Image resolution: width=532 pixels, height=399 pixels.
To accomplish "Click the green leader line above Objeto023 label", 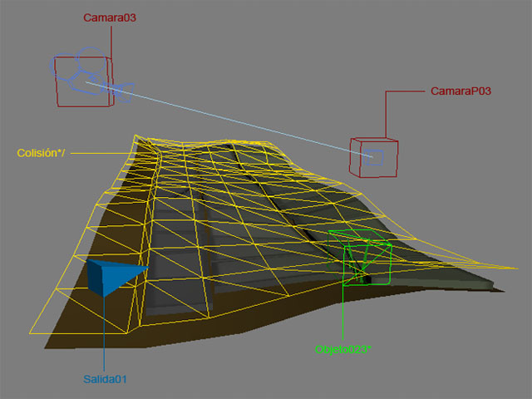I will (x=343, y=316).
